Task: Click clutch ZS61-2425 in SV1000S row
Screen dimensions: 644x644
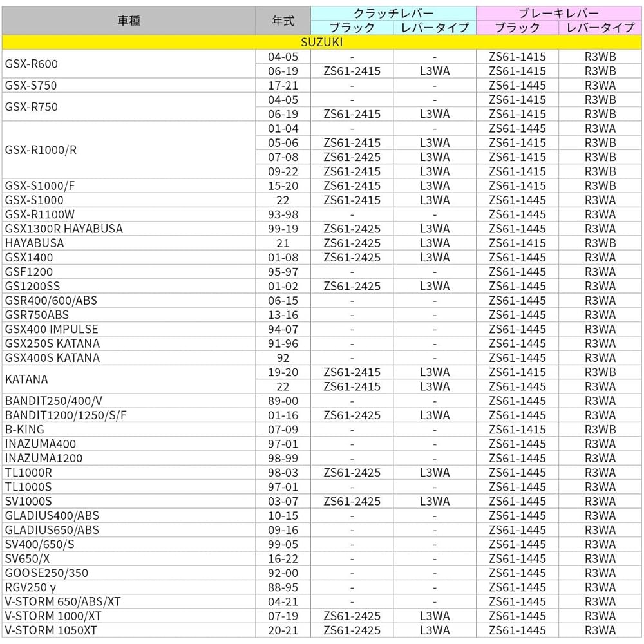Action: pos(352,501)
